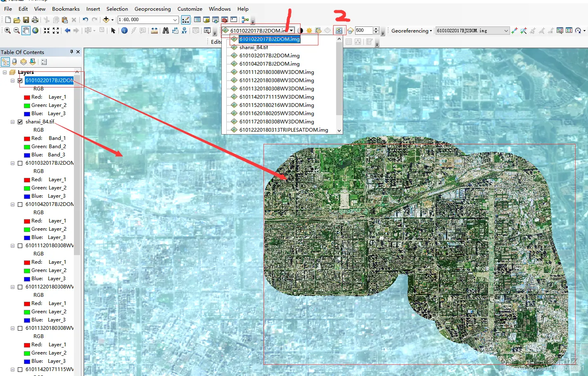Open the Bookmarks menu
This screenshot has height=376, width=588.
click(x=66, y=9)
